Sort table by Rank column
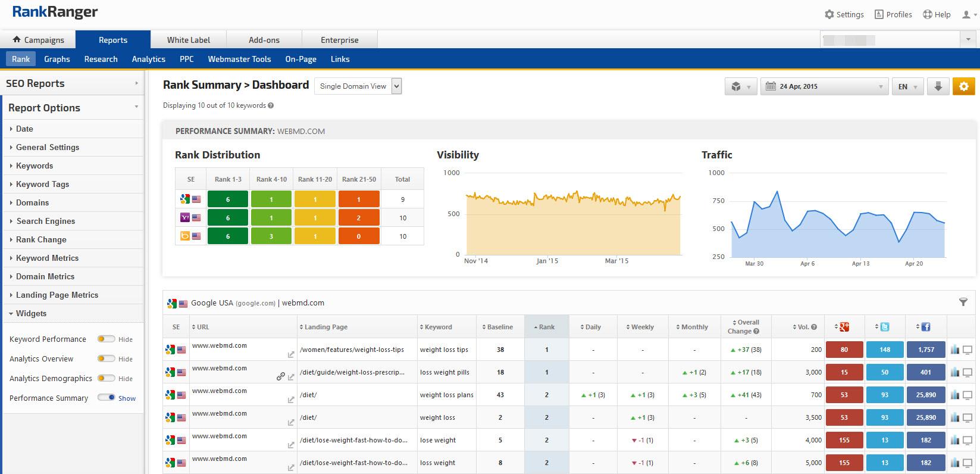The width and height of the screenshot is (980, 474). tap(546, 327)
